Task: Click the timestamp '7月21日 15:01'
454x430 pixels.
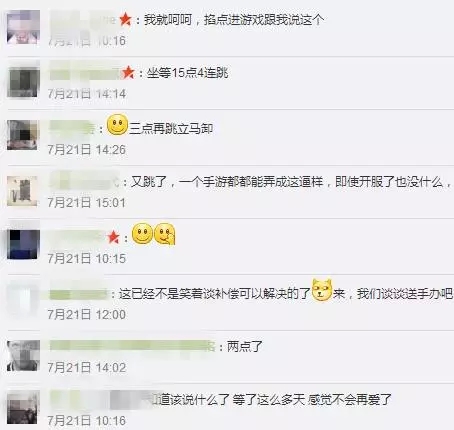Action: tap(87, 203)
